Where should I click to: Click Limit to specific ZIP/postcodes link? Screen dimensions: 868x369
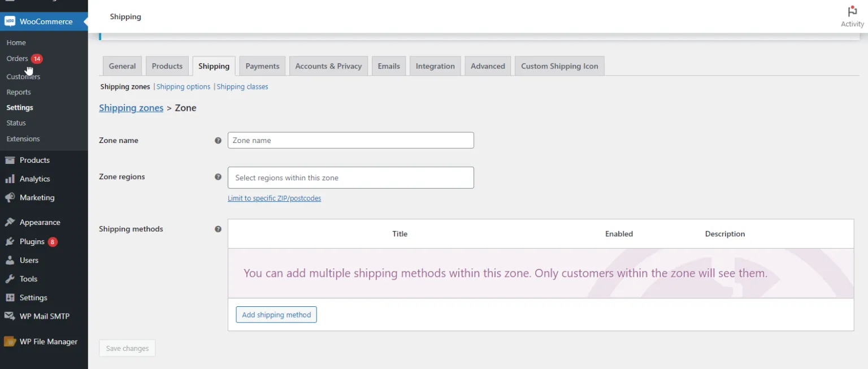click(274, 198)
